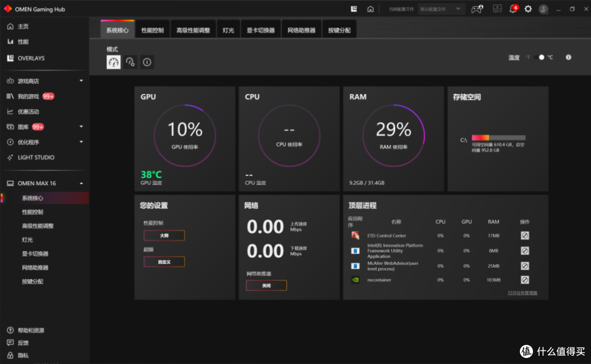
Task: Switch to the 系统核心 tab
Action: click(x=117, y=30)
